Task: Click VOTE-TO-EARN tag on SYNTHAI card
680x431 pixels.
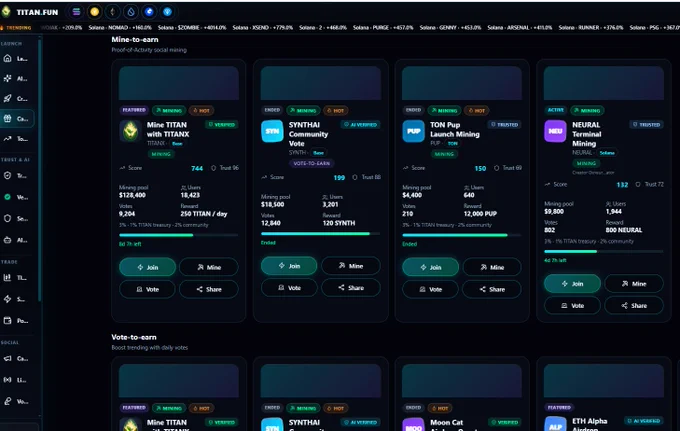Action: [x=311, y=163]
